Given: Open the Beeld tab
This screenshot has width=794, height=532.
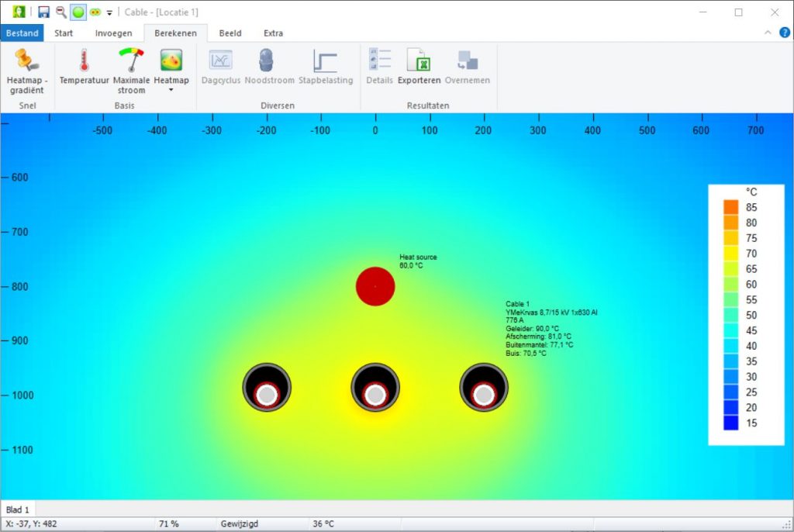Looking at the screenshot, I should [x=230, y=33].
